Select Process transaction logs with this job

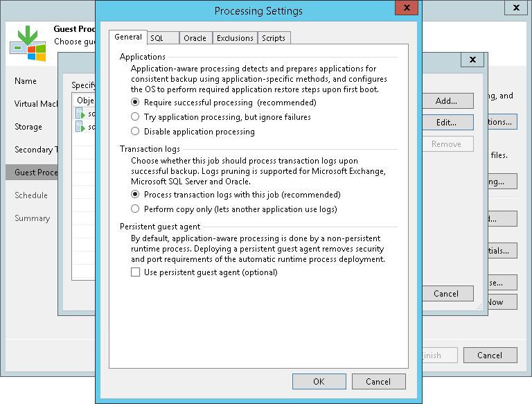click(135, 194)
